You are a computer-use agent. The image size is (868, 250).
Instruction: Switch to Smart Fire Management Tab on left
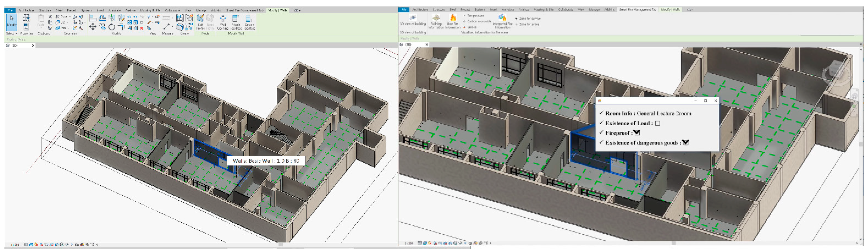point(245,10)
